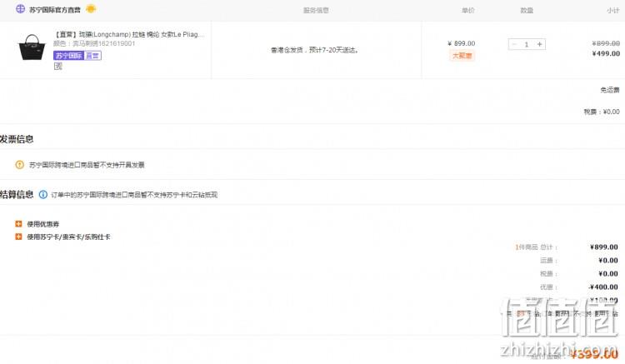Select the shipping info 香港仓发货 text

click(315, 50)
